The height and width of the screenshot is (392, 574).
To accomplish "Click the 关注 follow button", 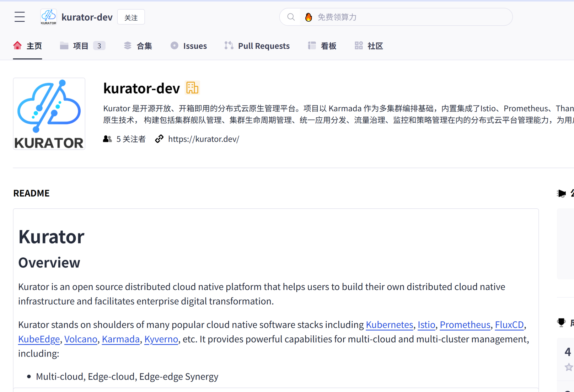I will point(131,17).
